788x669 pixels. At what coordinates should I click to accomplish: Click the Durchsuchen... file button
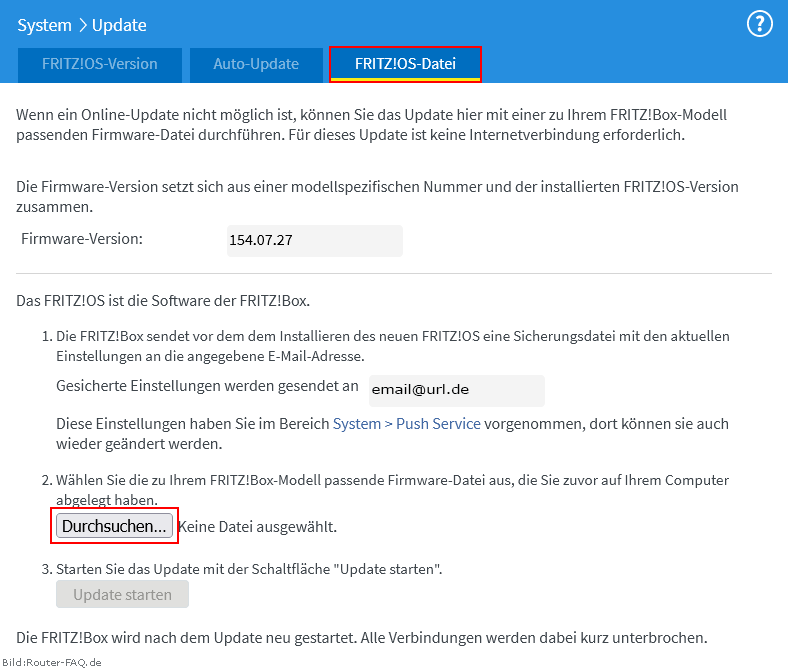115,526
